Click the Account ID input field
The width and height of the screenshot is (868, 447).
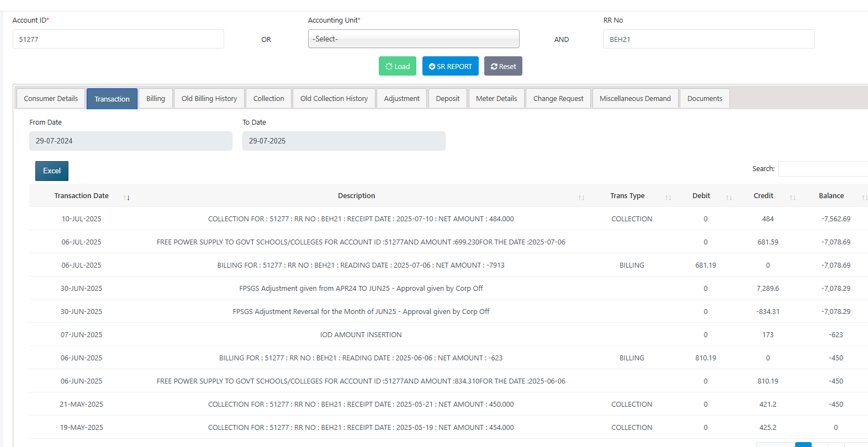click(x=118, y=39)
